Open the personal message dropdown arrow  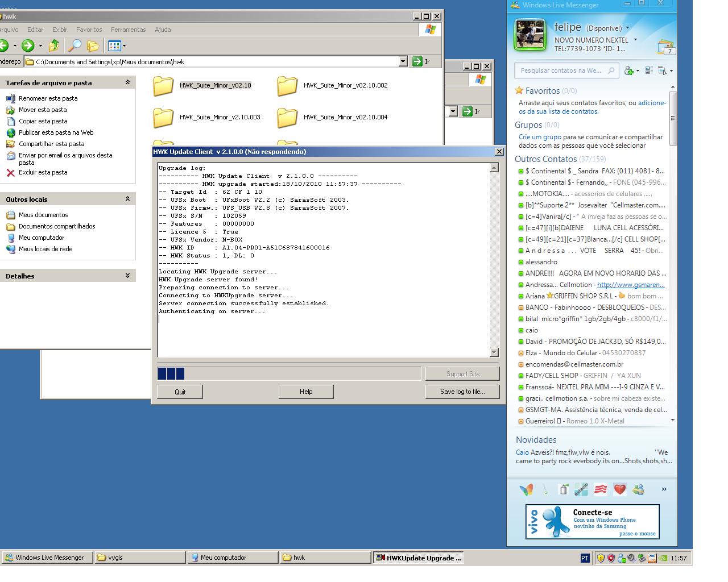click(x=635, y=40)
